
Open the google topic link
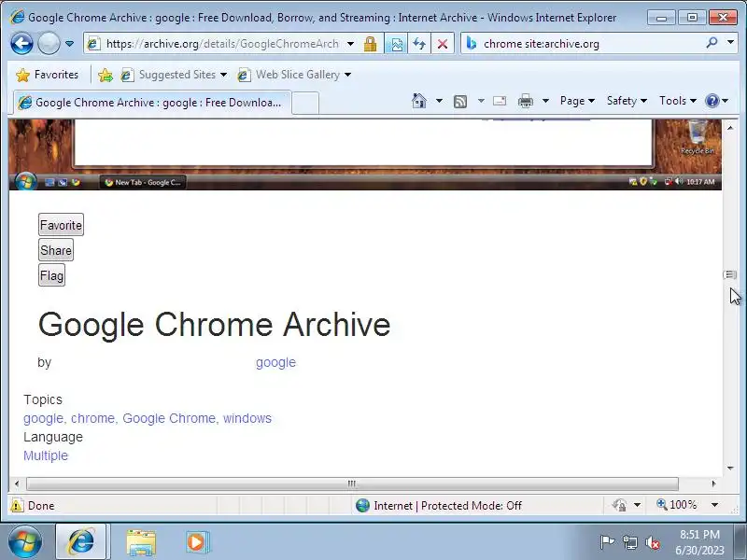point(43,418)
